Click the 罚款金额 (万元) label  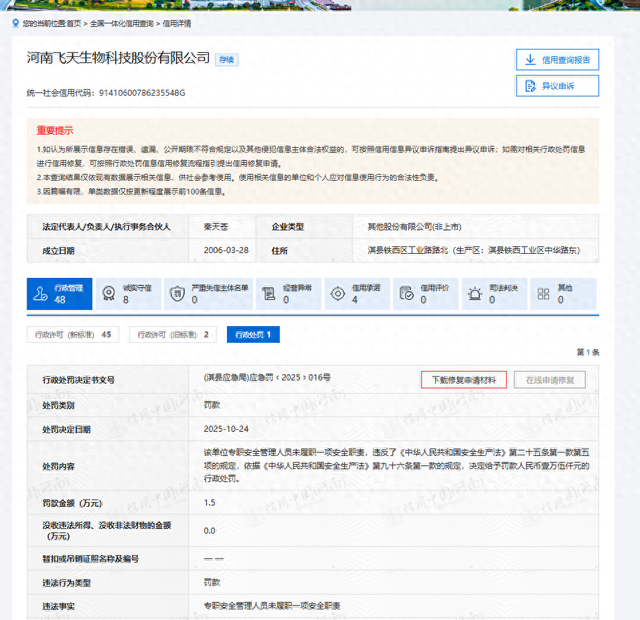point(72,503)
